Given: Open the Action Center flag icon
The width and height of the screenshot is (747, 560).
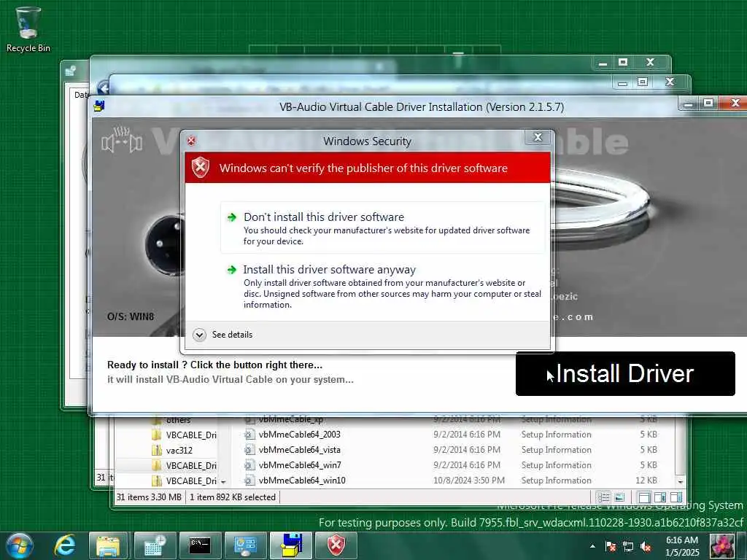Looking at the screenshot, I should click(x=611, y=546).
